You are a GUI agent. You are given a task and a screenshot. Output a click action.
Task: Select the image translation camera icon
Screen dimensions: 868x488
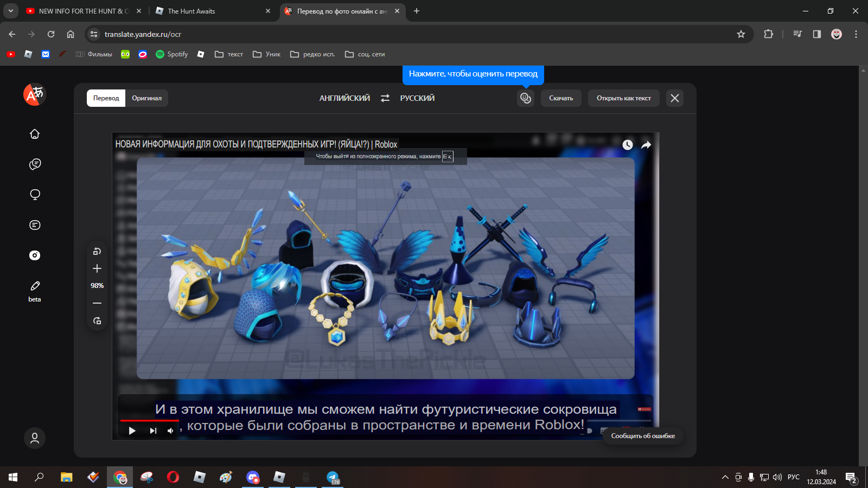[x=35, y=255]
